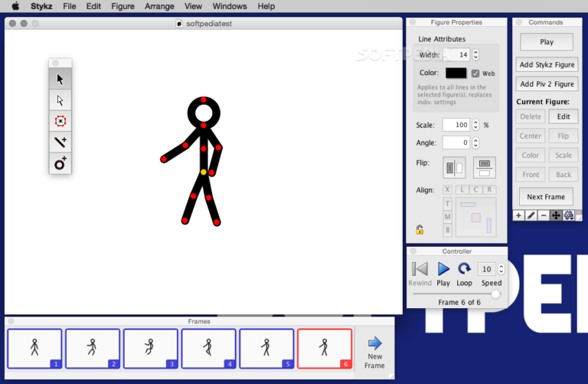Screen dimensions: 588x384
Task: Open the black line Color swatch
Action: pyautogui.click(x=456, y=74)
